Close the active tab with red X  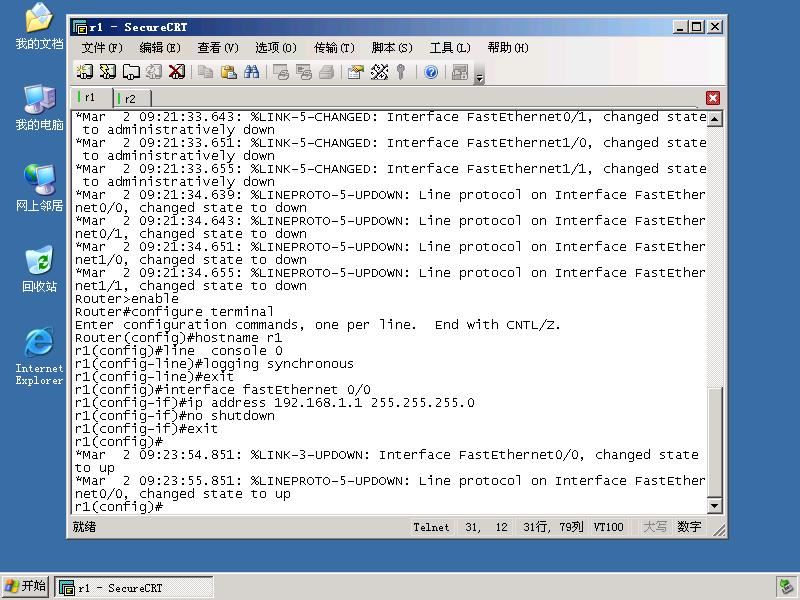point(713,97)
